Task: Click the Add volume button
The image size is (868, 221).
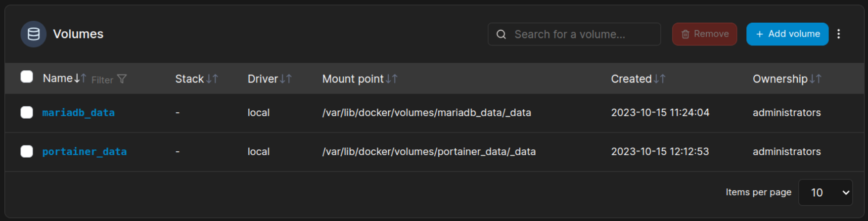Action: pos(787,34)
